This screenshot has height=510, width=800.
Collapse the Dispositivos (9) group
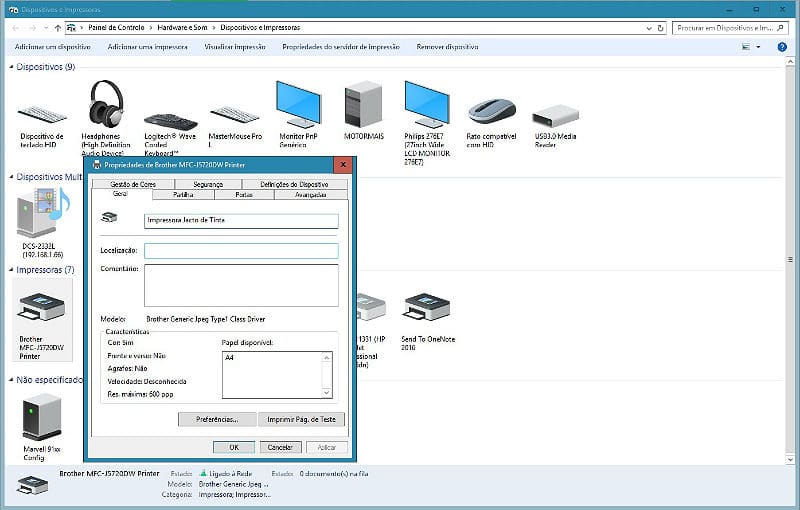pyautogui.click(x=11, y=67)
